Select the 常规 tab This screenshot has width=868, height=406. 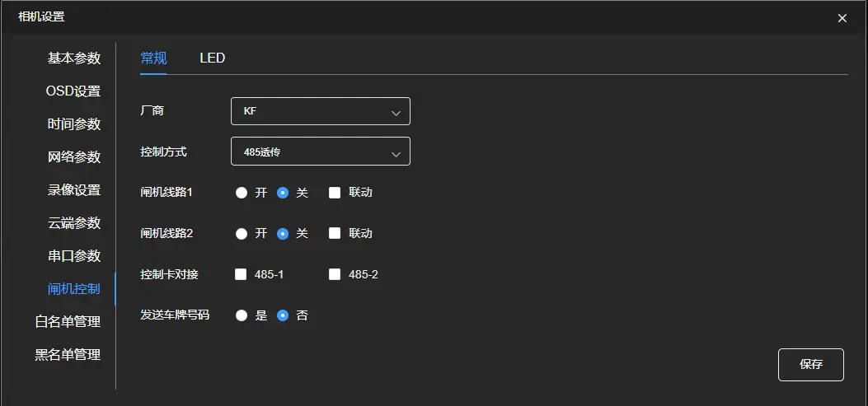[153, 58]
